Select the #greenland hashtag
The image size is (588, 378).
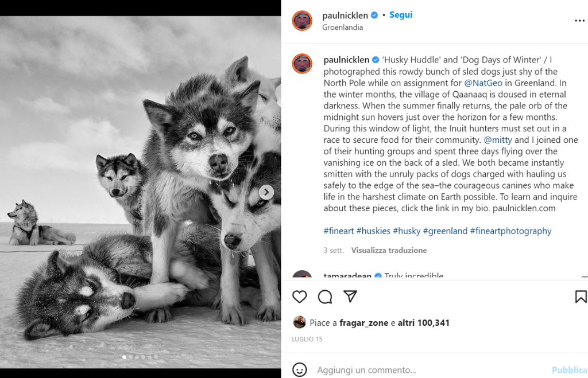coord(445,231)
